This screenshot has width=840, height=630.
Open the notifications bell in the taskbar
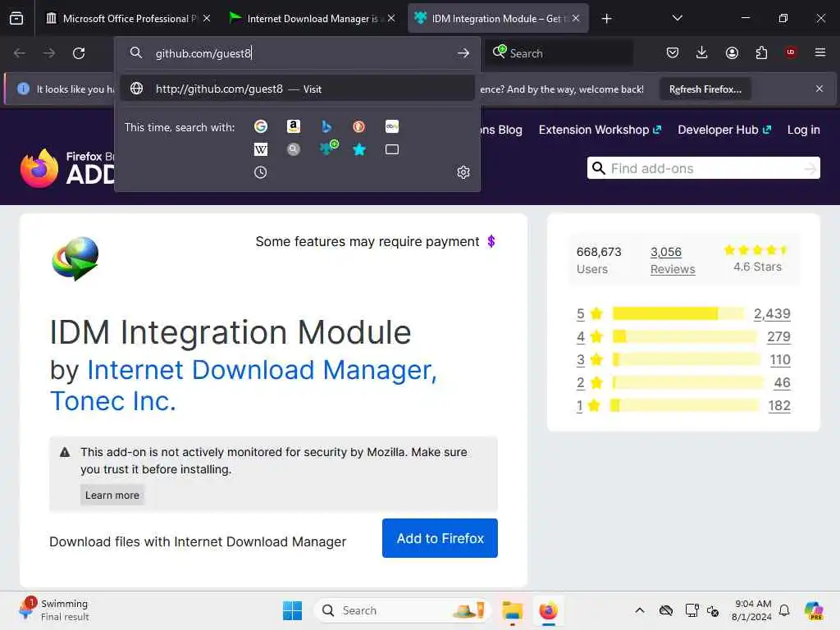coord(784,610)
